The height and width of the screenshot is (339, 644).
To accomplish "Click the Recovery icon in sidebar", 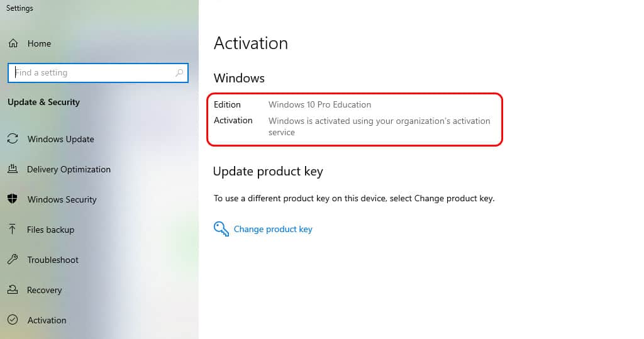I will 13,290.
